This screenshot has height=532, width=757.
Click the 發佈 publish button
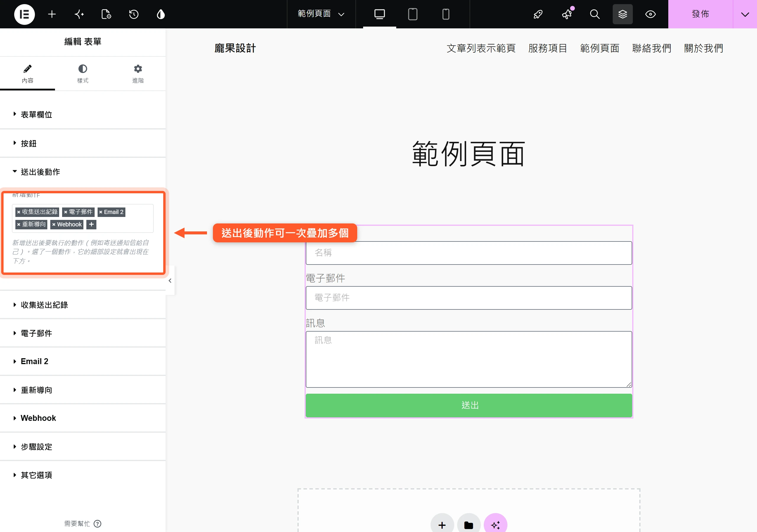[x=700, y=14]
